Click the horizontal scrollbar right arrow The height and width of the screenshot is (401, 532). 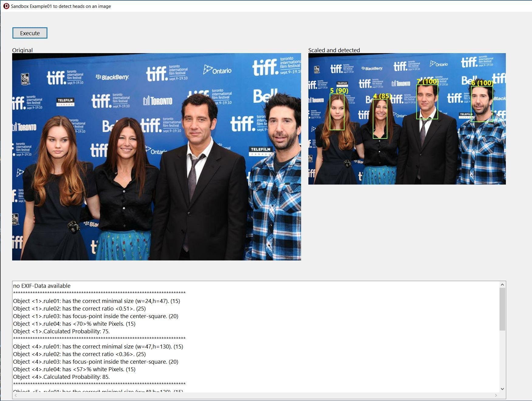[x=496, y=395]
